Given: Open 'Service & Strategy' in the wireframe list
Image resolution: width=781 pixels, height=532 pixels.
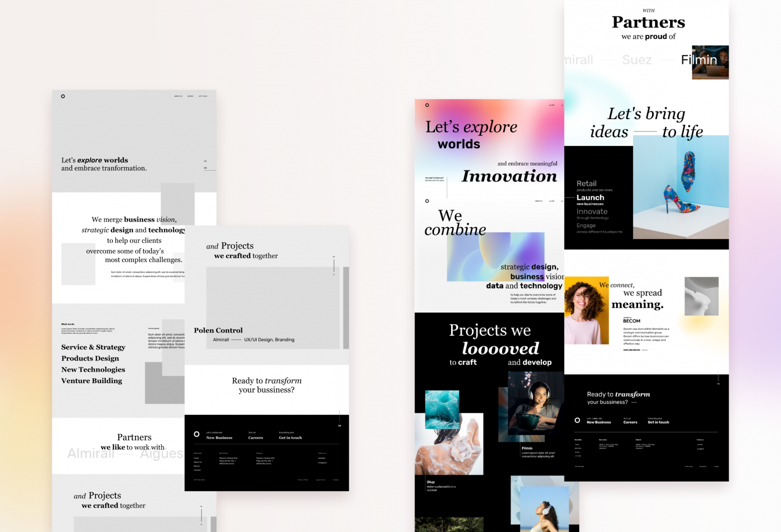Looking at the screenshot, I should [93, 347].
